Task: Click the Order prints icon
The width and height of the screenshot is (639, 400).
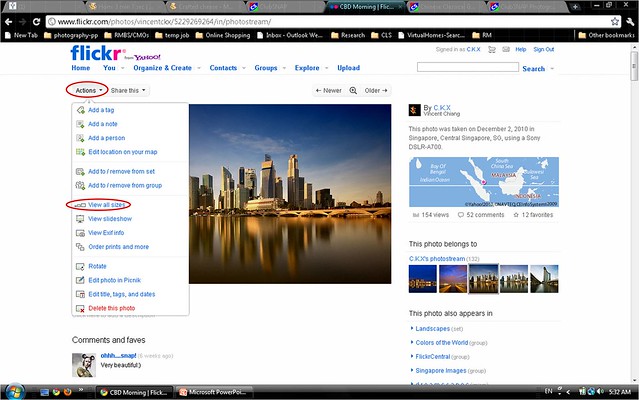Action: pyautogui.click(x=80, y=247)
